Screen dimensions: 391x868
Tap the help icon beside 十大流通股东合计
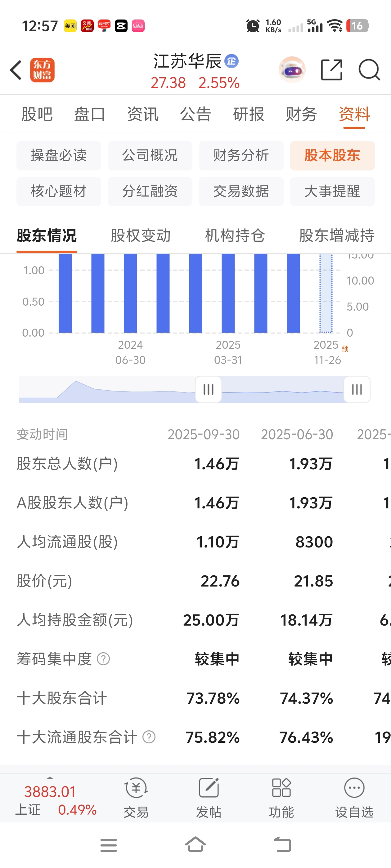click(x=149, y=737)
